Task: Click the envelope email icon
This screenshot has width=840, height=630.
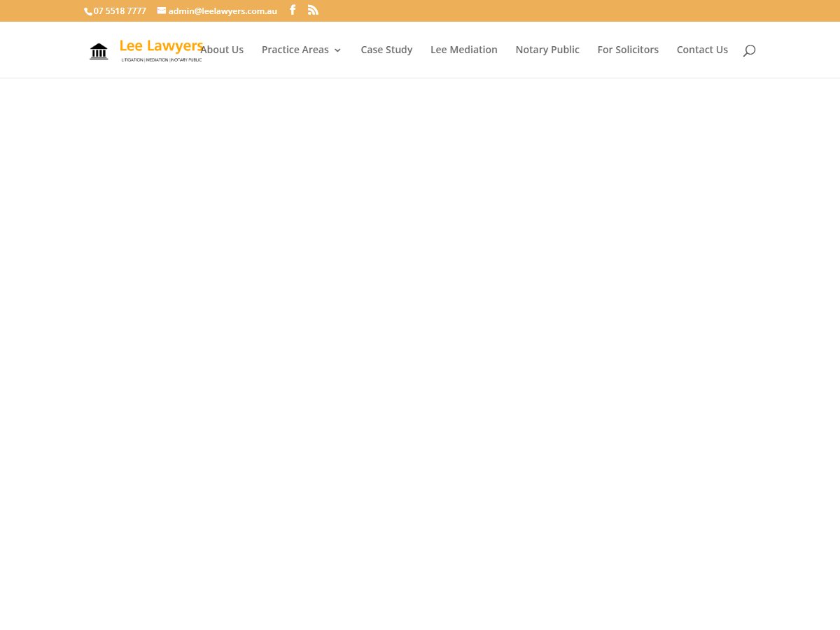Action: coord(162,10)
